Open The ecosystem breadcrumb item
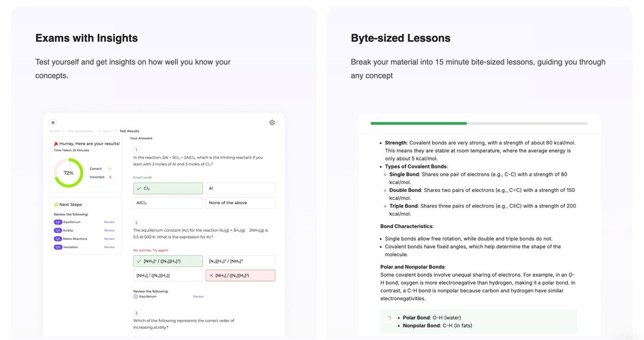 click(81, 131)
